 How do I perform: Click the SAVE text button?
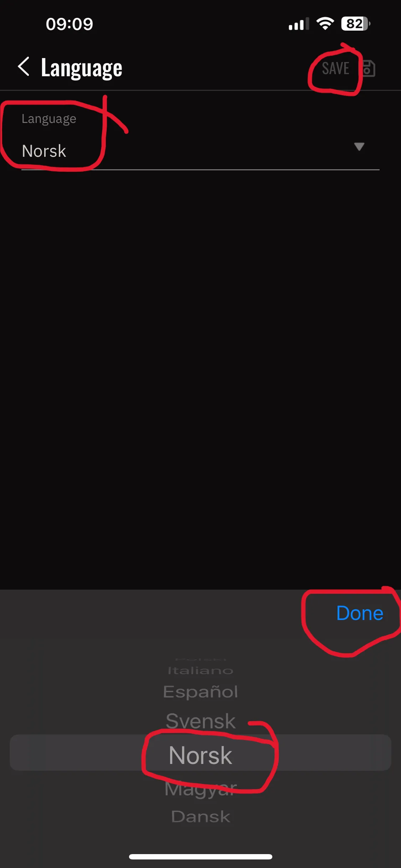tap(335, 68)
